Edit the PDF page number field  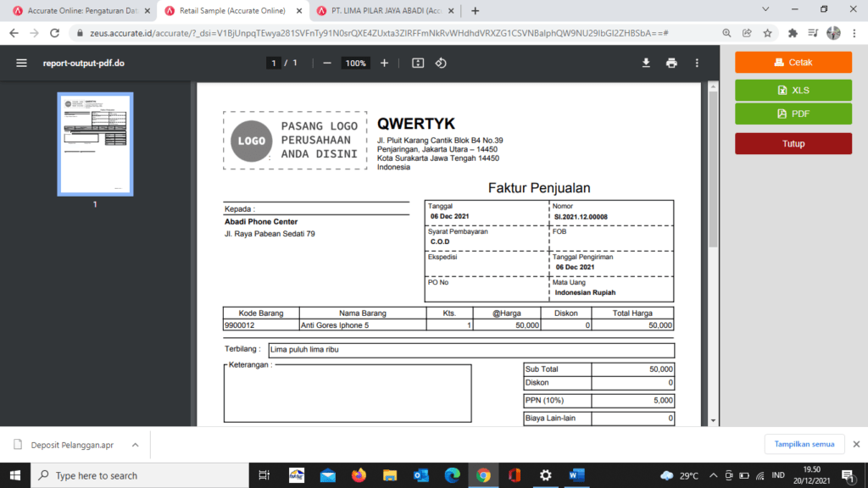point(273,63)
